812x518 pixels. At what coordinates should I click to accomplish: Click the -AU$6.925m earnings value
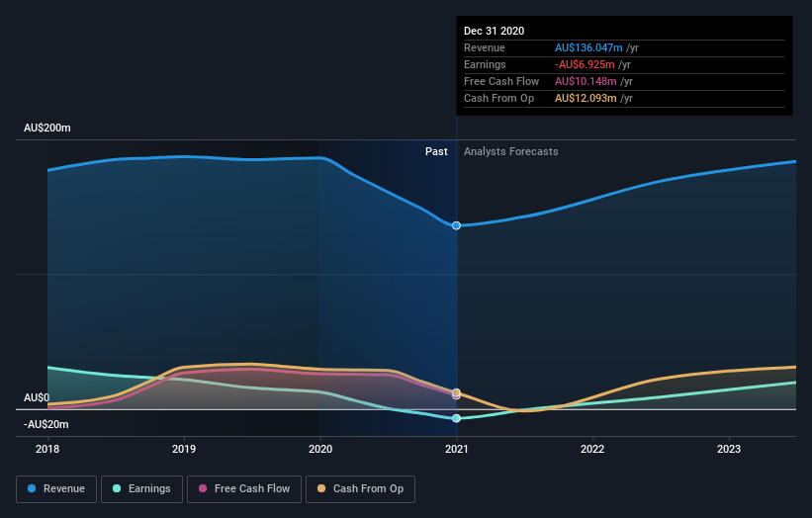point(585,64)
